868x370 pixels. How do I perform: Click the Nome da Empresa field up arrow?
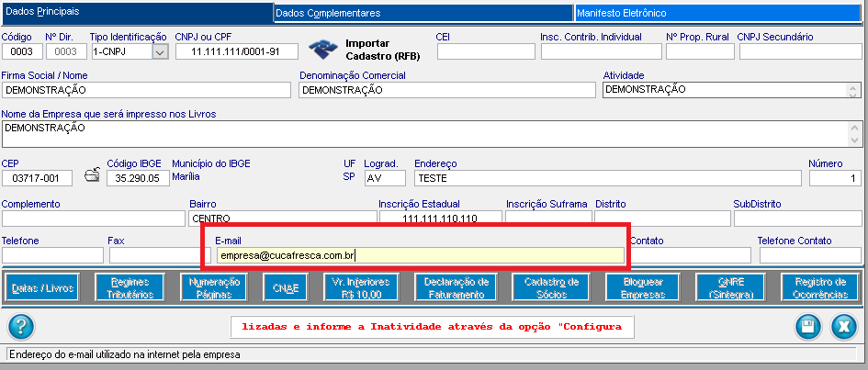pos(855,129)
